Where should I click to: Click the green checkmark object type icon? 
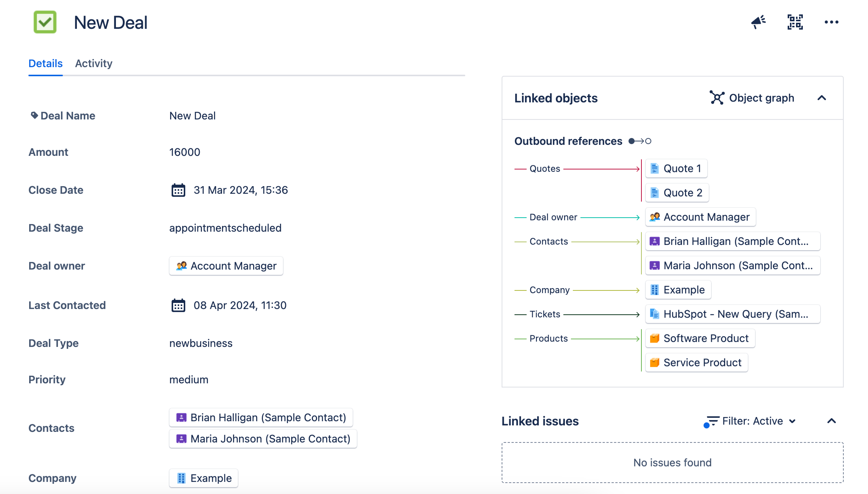tap(45, 22)
